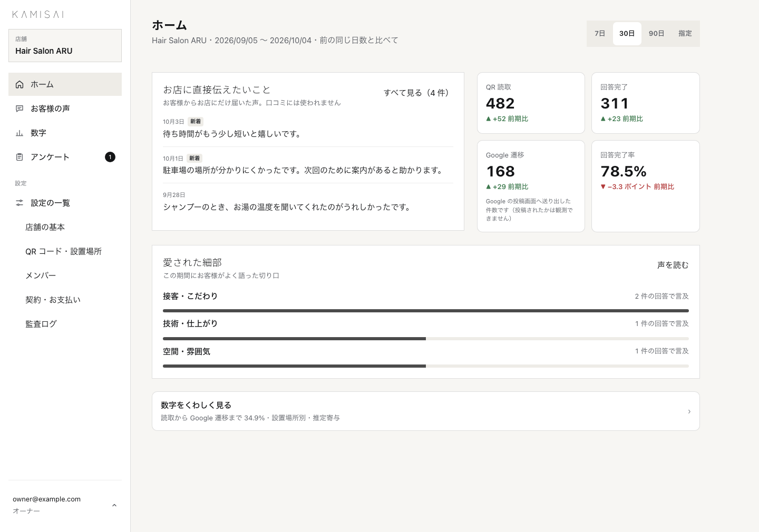The width and height of the screenshot is (759, 532).
Task: Click the 空間・雰囲気 progress bar
Action: (x=426, y=366)
